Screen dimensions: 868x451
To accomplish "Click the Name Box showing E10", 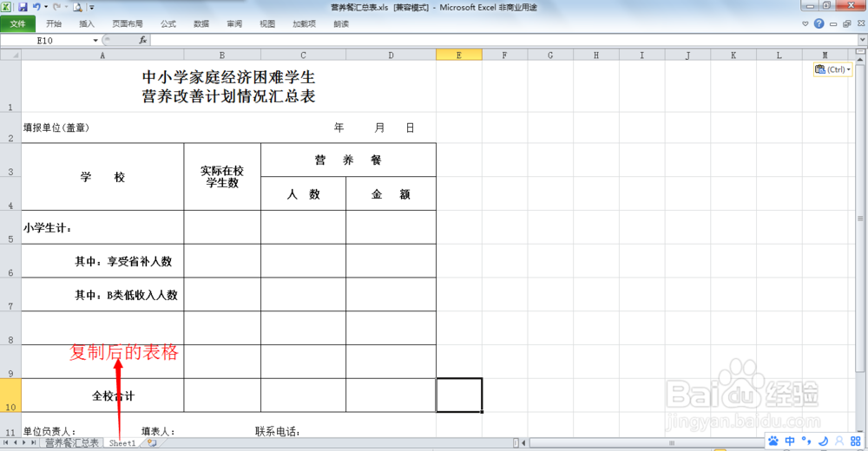I will point(45,41).
